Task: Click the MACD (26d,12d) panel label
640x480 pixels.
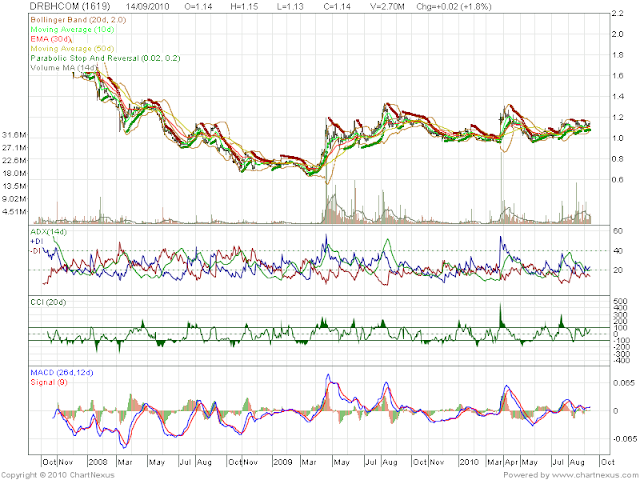Action: (62, 373)
